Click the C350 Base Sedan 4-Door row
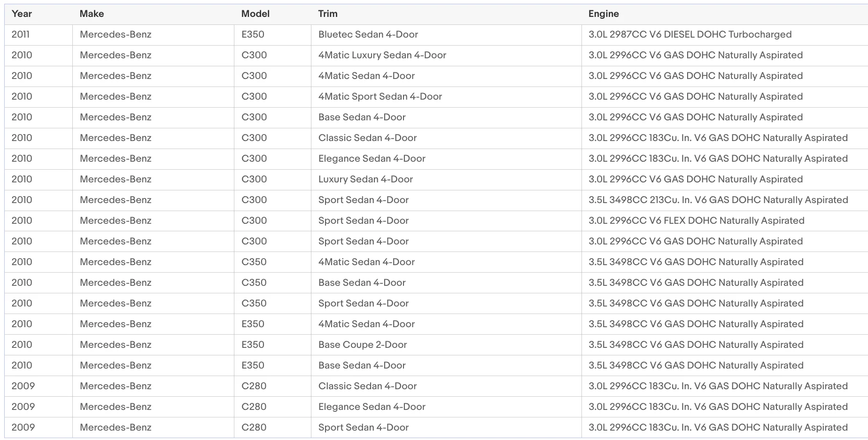868x440 pixels. pos(436,283)
